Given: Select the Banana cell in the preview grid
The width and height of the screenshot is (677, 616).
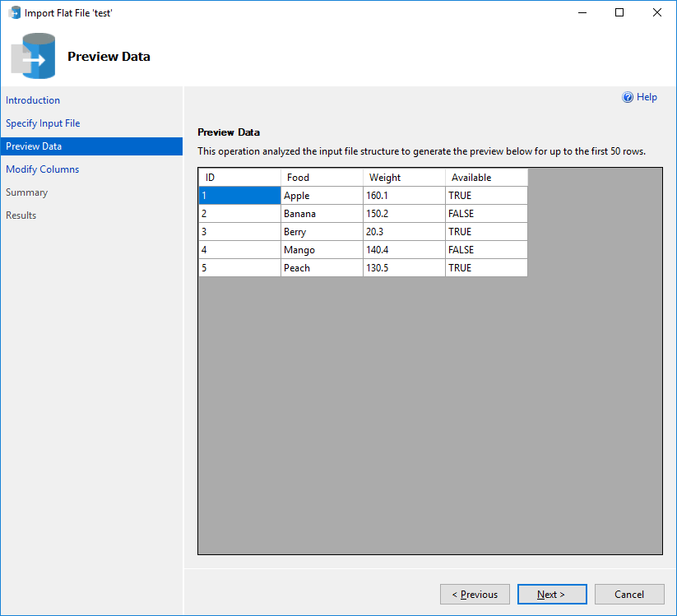Looking at the screenshot, I should [x=321, y=213].
